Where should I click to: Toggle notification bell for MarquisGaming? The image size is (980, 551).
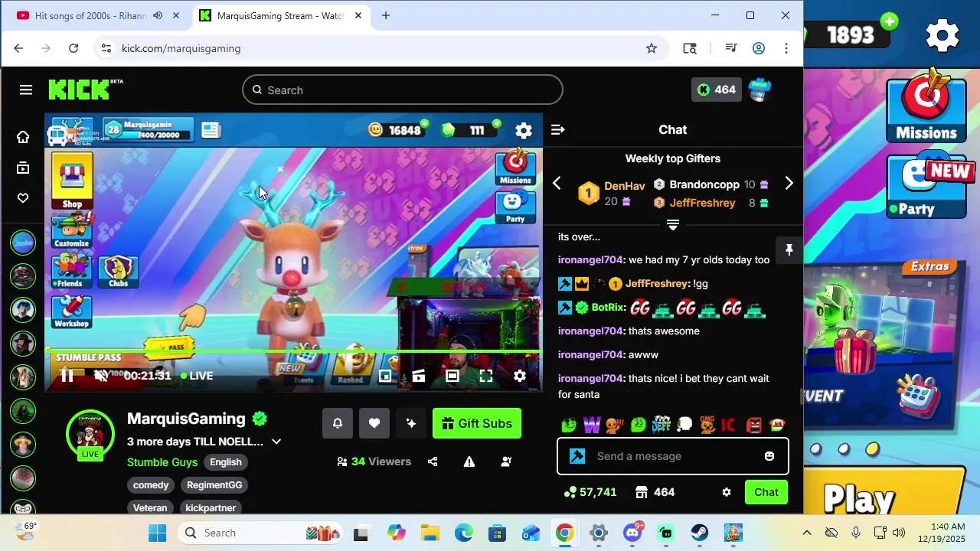pos(338,423)
